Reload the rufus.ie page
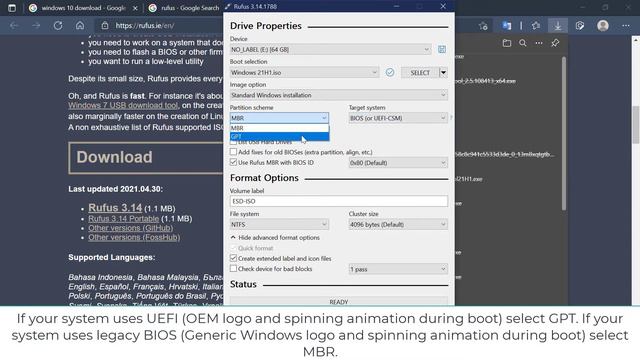This screenshot has height=360, width=640. (x=58, y=26)
